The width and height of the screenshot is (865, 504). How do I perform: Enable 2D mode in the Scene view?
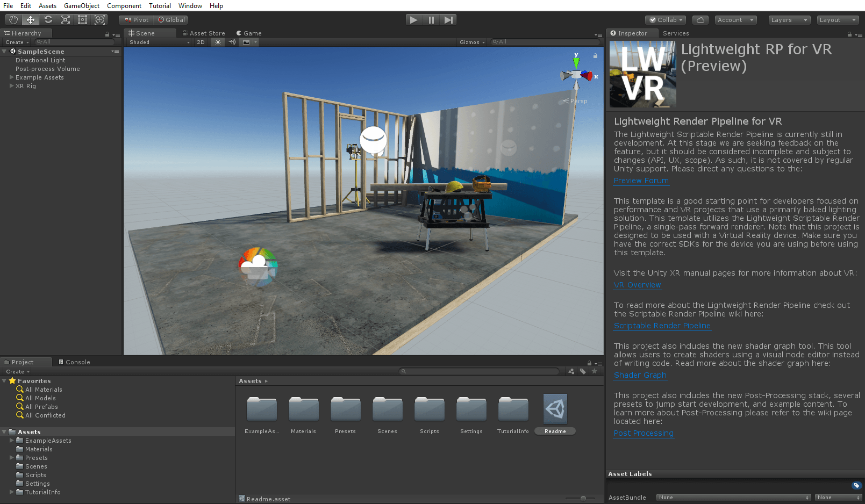pyautogui.click(x=200, y=42)
